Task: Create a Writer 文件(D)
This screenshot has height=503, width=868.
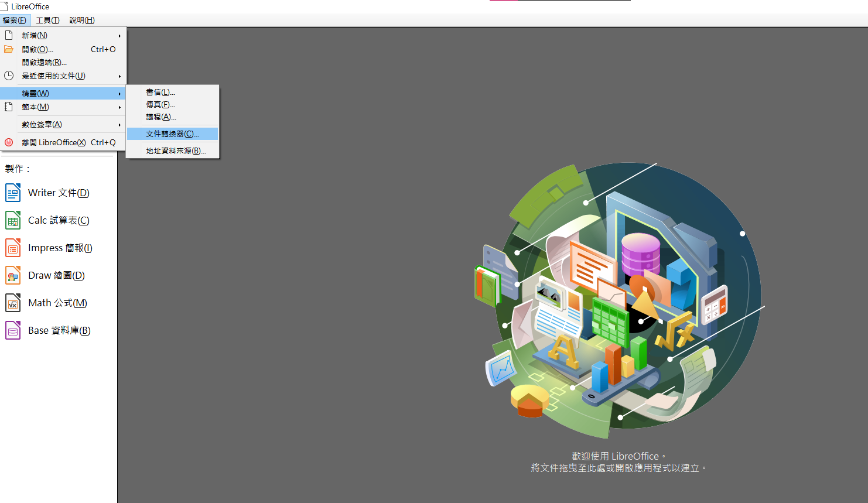Action: (x=59, y=193)
